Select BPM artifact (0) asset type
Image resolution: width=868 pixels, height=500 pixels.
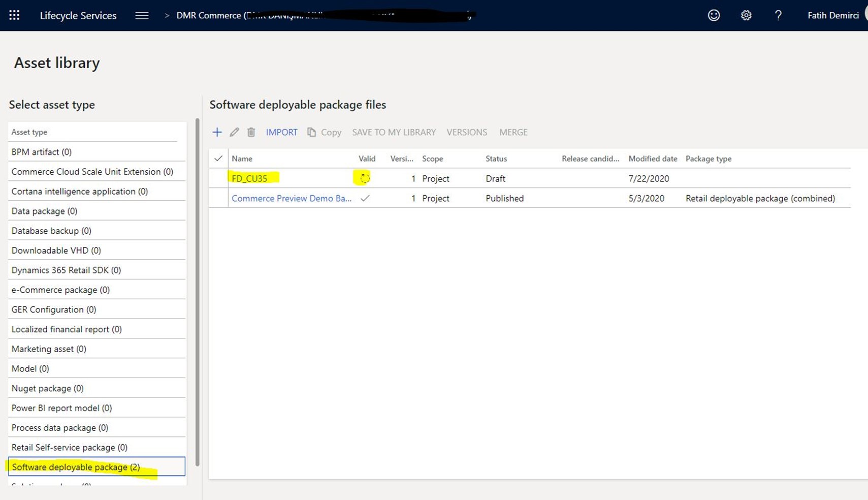pos(97,152)
